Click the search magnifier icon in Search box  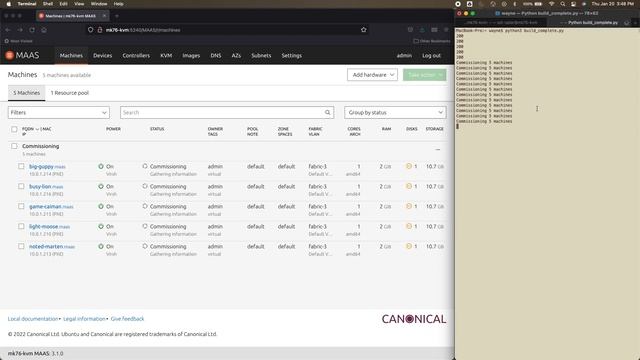click(x=327, y=112)
